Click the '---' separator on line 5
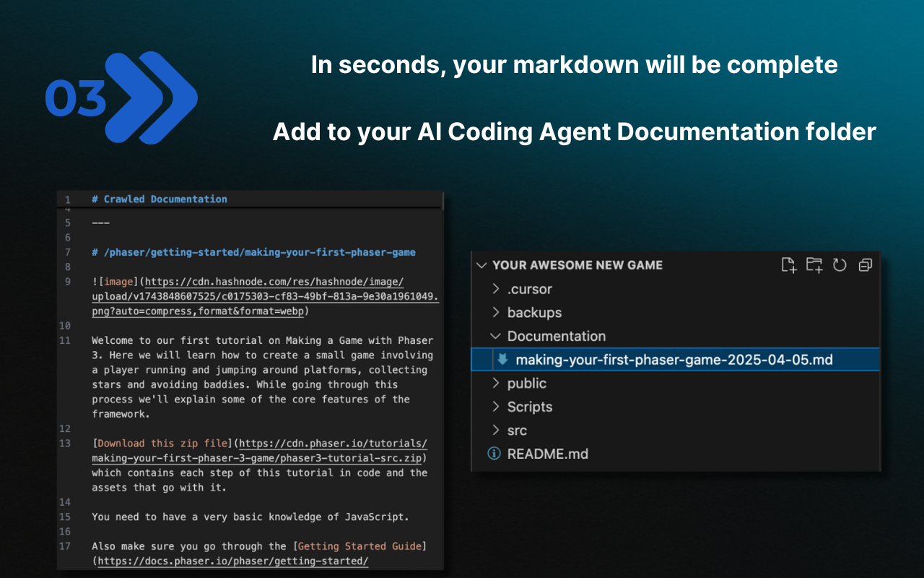Screen dimensions: 924x578 click(x=100, y=223)
